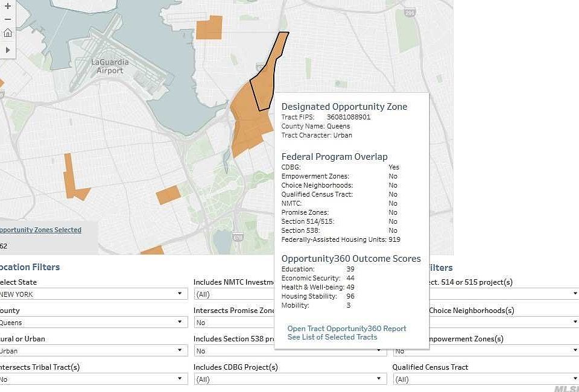Zoom in on the map
This screenshot has height=392, width=579.
(x=7, y=6)
